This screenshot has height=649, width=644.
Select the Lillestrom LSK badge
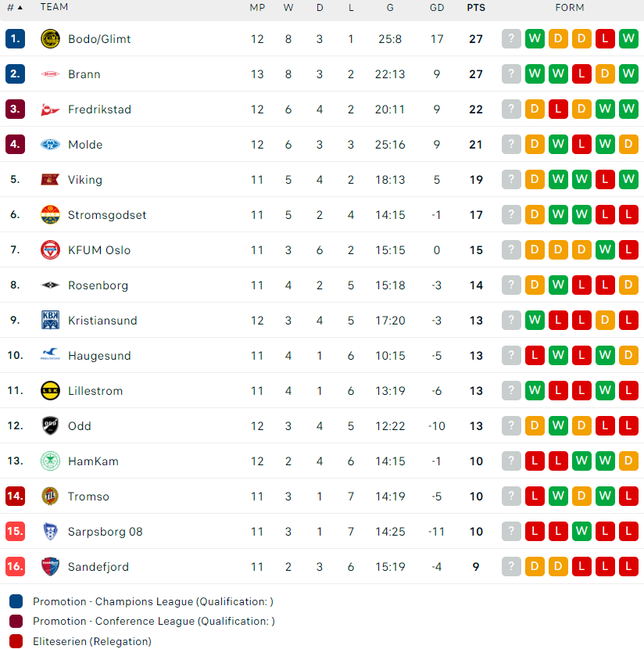50,391
